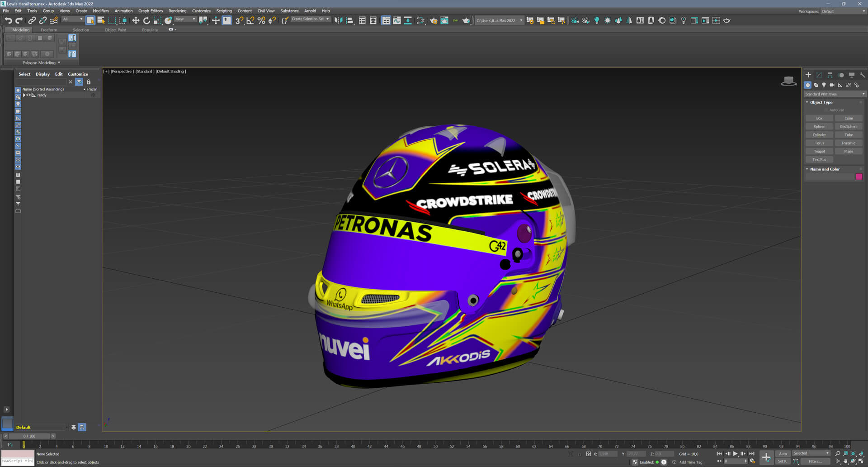
Task: Click the viewport navigation cube
Action: pos(788,81)
